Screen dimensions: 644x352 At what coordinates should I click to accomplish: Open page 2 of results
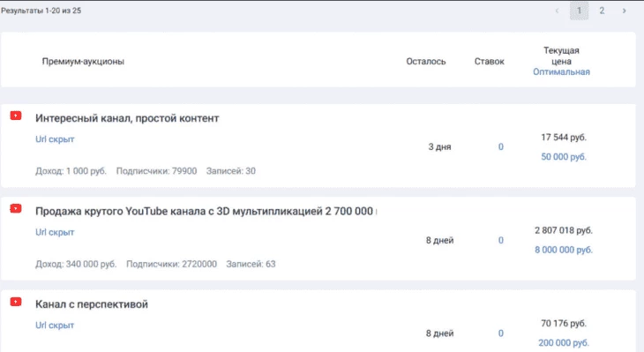[602, 11]
